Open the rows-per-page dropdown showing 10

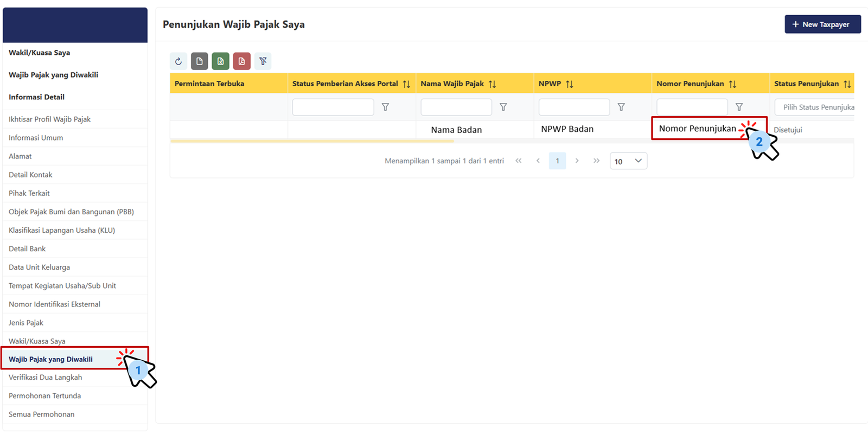pos(628,161)
